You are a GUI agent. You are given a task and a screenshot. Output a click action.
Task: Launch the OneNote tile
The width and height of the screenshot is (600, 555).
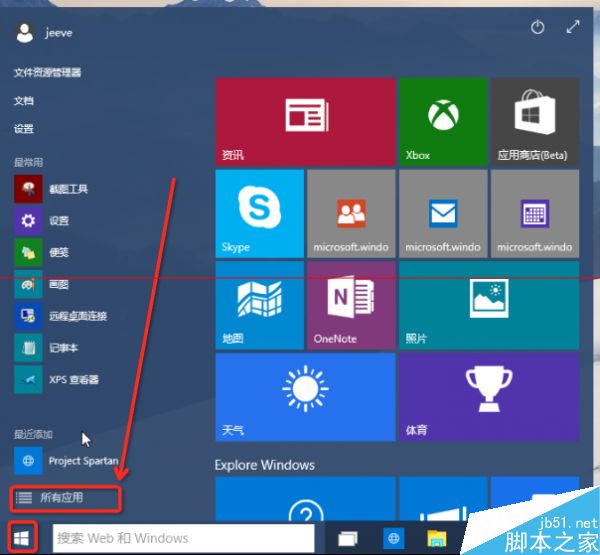(351, 305)
